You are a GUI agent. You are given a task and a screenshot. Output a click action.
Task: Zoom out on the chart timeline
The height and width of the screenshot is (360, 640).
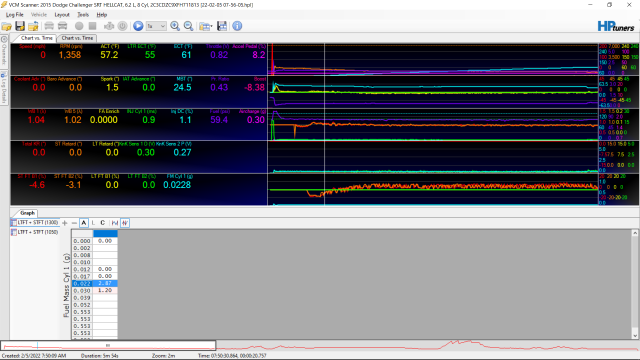point(189,26)
